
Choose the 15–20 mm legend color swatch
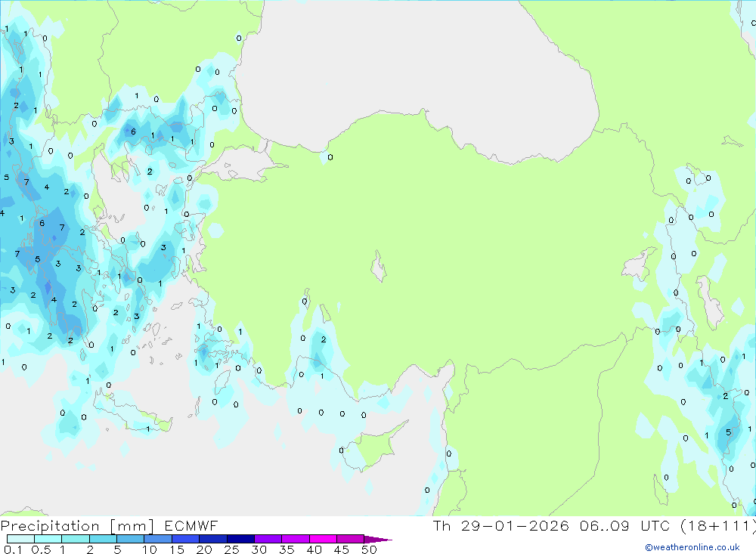[186, 539]
